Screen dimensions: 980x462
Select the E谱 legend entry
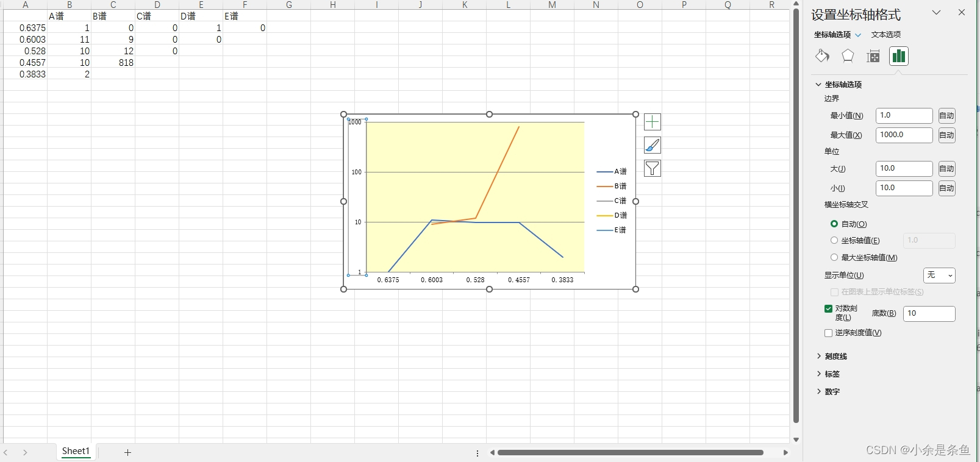click(612, 230)
